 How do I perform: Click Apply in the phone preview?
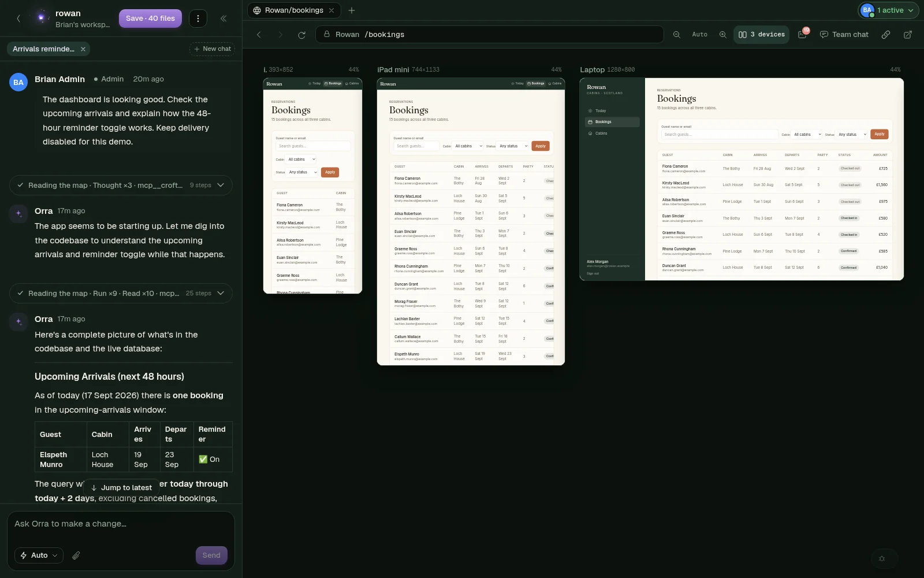pyautogui.click(x=330, y=172)
